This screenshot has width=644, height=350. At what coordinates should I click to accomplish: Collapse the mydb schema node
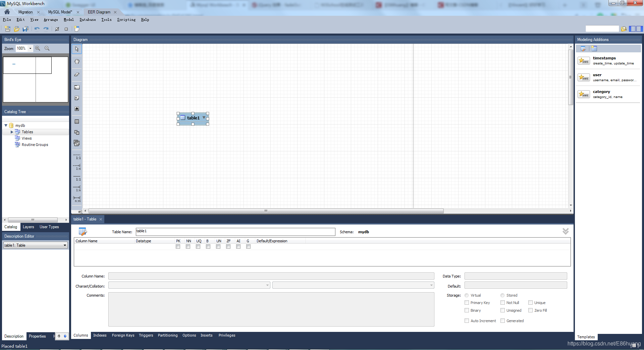(6, 126)
